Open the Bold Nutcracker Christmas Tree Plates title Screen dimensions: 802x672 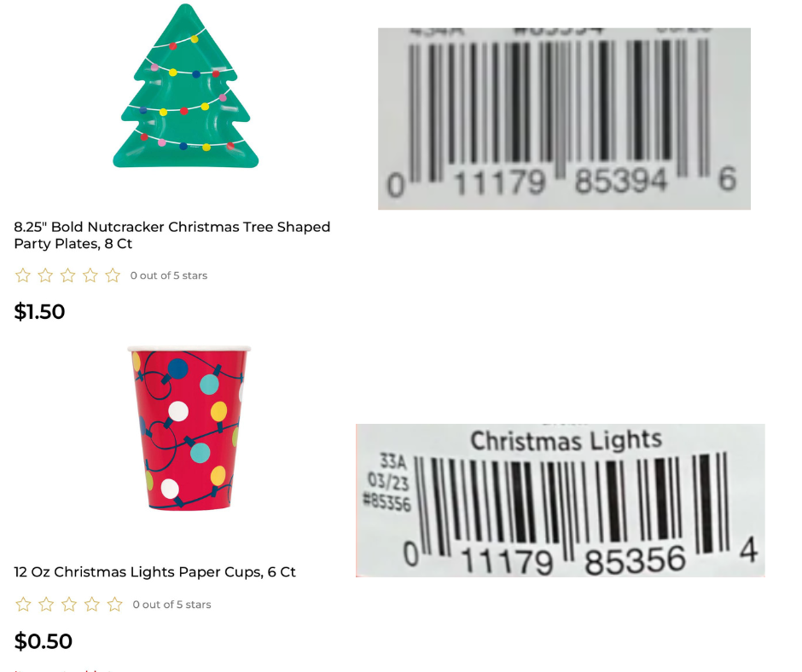point(171,235)
